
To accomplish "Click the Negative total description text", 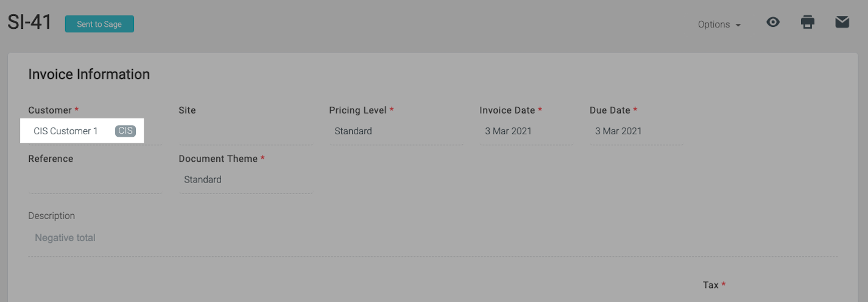I will click(65, 238).
